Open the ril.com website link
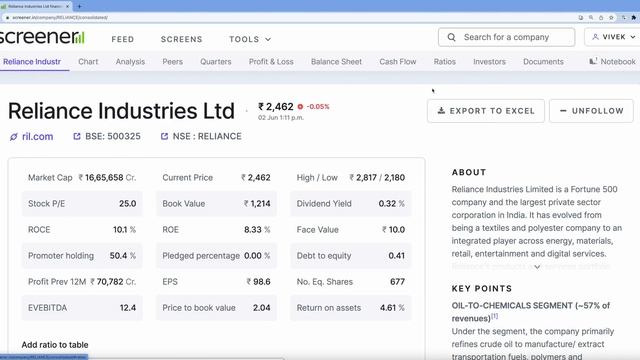Screen dimensions: 640x360 [38, 137]
